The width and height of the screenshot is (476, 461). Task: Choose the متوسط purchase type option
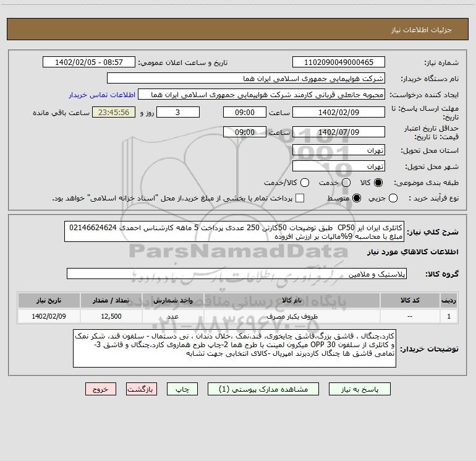(357, 198)
